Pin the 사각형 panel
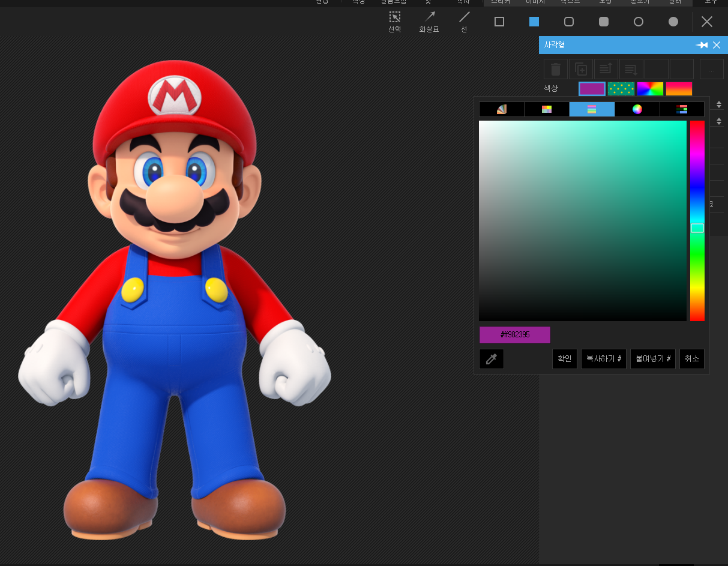728x566 pixels. (x=702, y=45)
